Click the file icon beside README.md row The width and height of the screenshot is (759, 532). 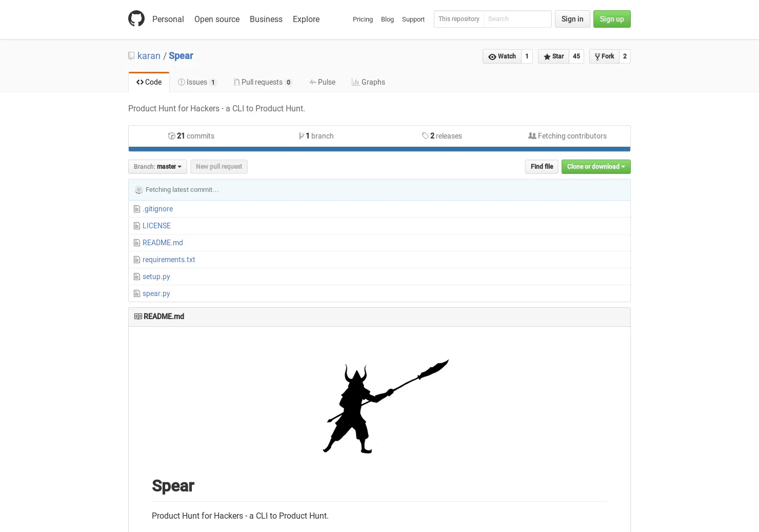point(137,243)
